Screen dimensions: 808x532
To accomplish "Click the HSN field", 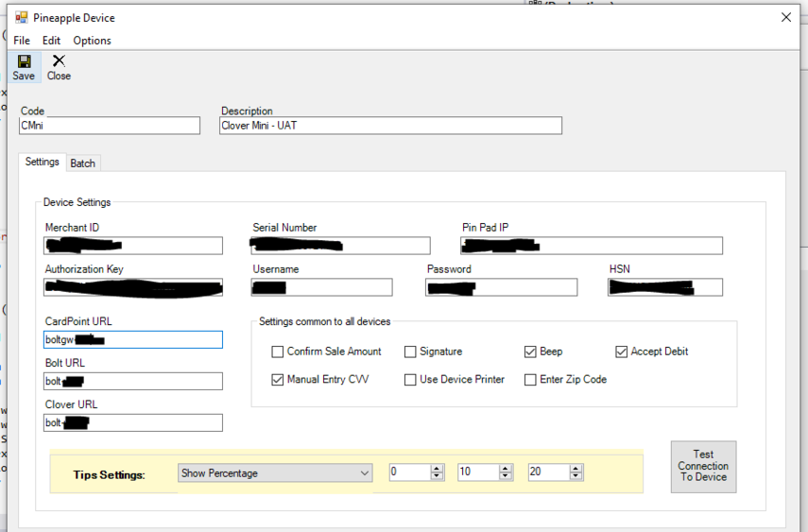I will [665, 287].
